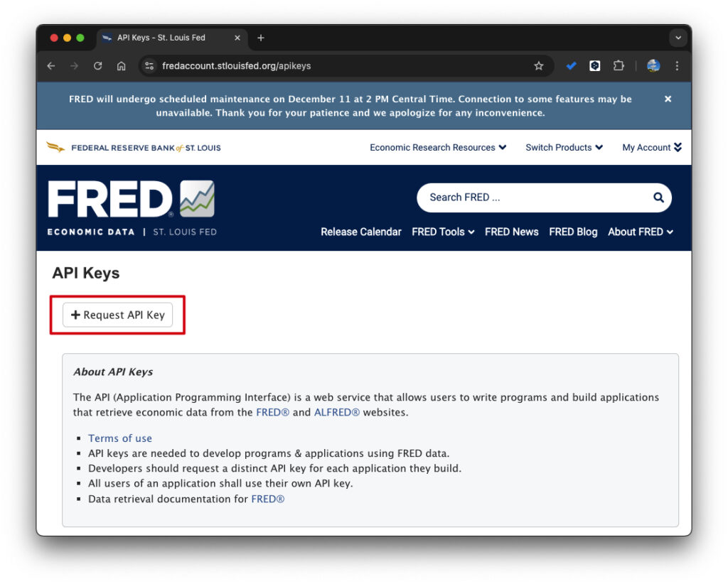Select the API Keys - St. Louis Fed tab
The image size is (728, 584).
(x=172, y=38)
